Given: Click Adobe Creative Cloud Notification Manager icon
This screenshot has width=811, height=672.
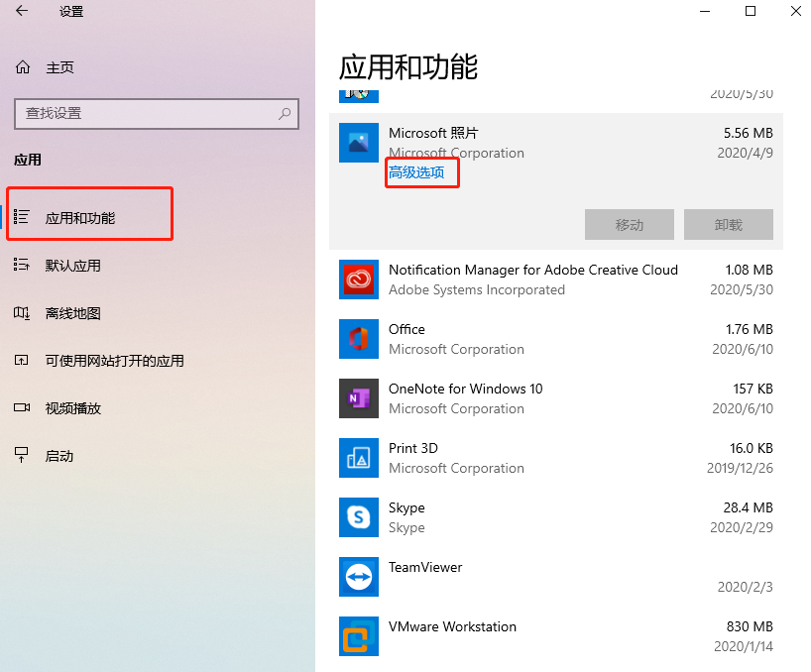Looking at the screenshot, I should coord(359,280).
